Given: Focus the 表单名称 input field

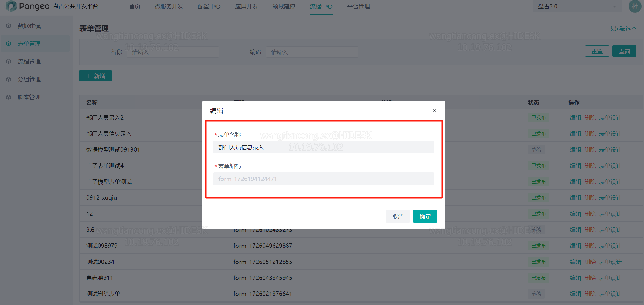Looking at the screenshot, I should click(323, 147).
